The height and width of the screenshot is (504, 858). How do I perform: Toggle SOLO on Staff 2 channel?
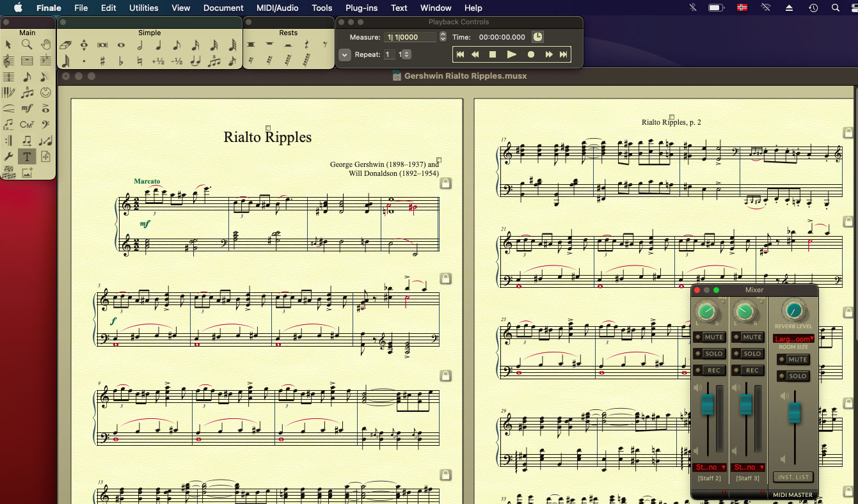pos(710,354)
